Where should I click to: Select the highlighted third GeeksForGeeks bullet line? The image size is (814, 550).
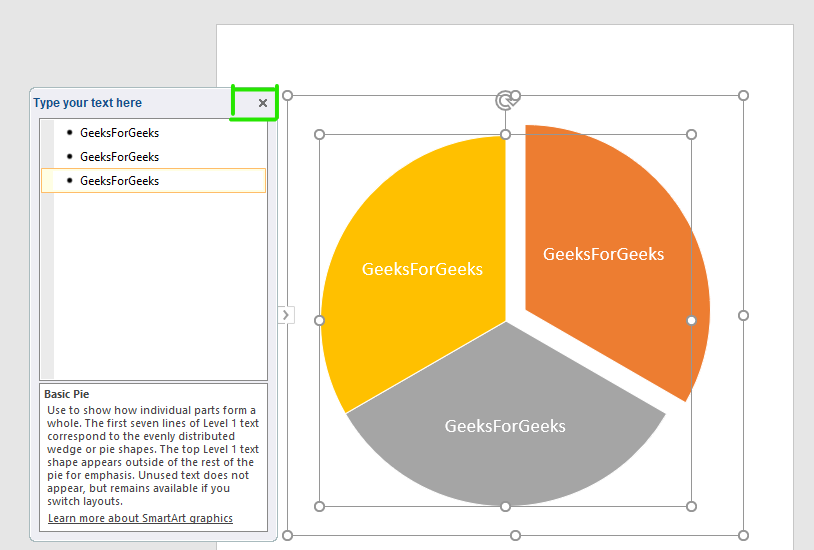(153, 181)
